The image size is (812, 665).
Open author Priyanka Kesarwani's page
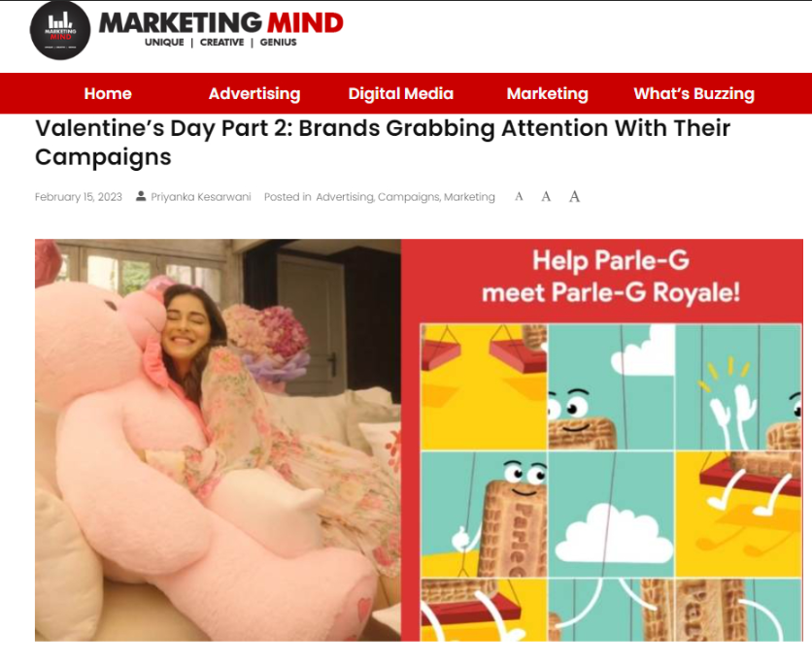pyautogui.click(x=201, y=197)
